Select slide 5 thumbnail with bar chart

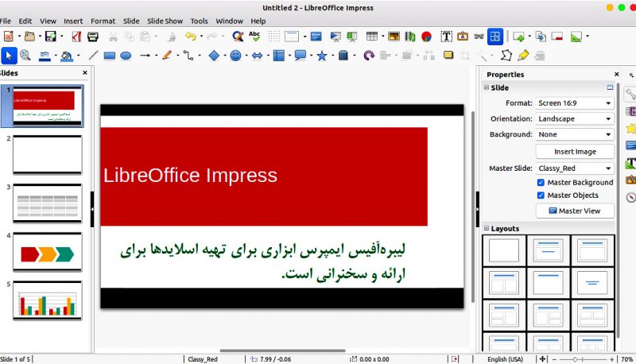tap(48, 300)
